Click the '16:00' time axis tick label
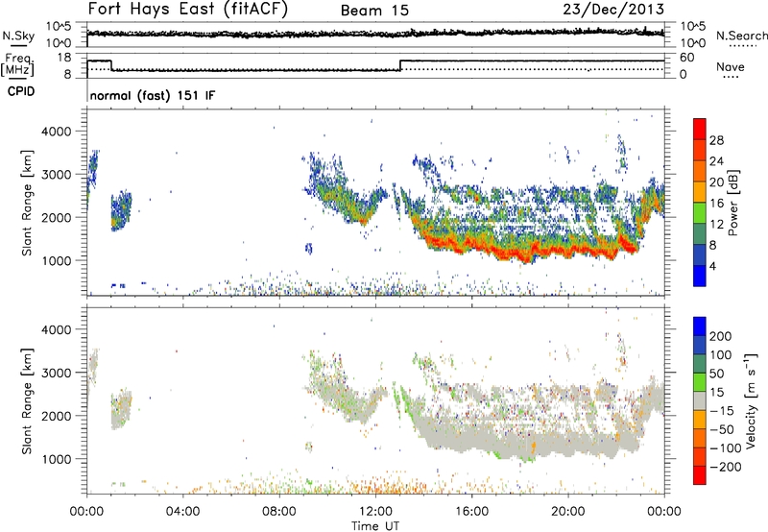 (x=471, y=512)
